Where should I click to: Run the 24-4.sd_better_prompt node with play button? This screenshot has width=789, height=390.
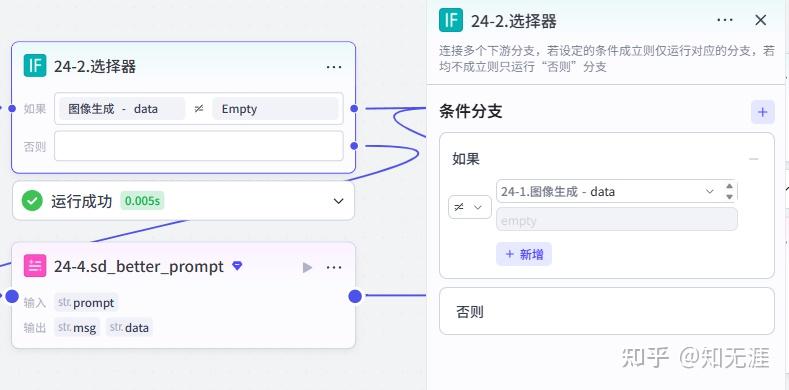(307, 267)
